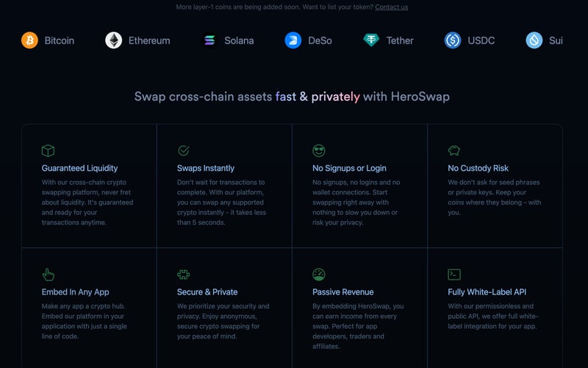Click the Secure & Private heading

[x=207, y=292]
